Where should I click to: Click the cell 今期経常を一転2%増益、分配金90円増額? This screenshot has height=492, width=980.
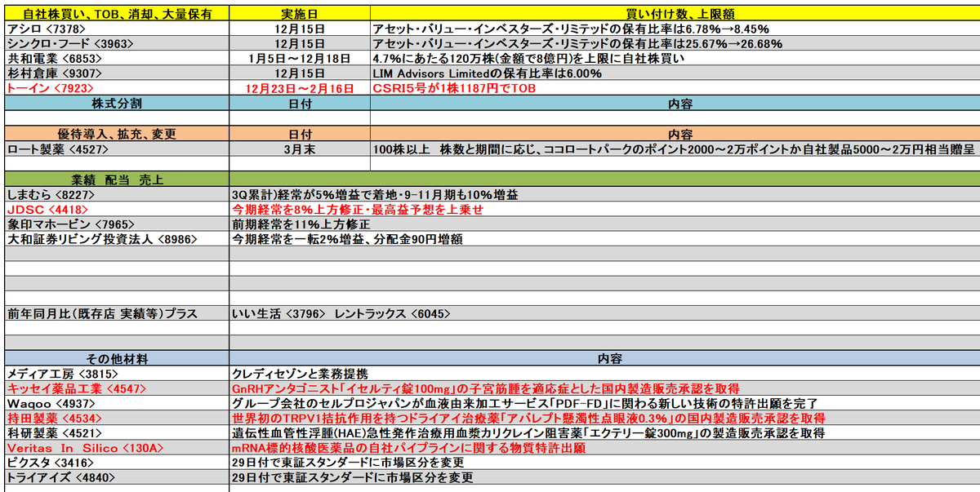tap(604, 239)
